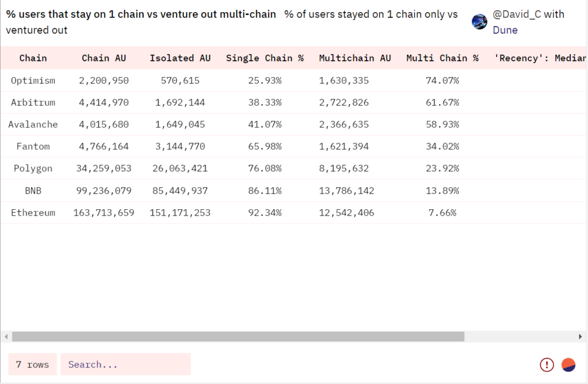Open the Dune link
Screen dimensions: 588x384
(x=505, y=30)
